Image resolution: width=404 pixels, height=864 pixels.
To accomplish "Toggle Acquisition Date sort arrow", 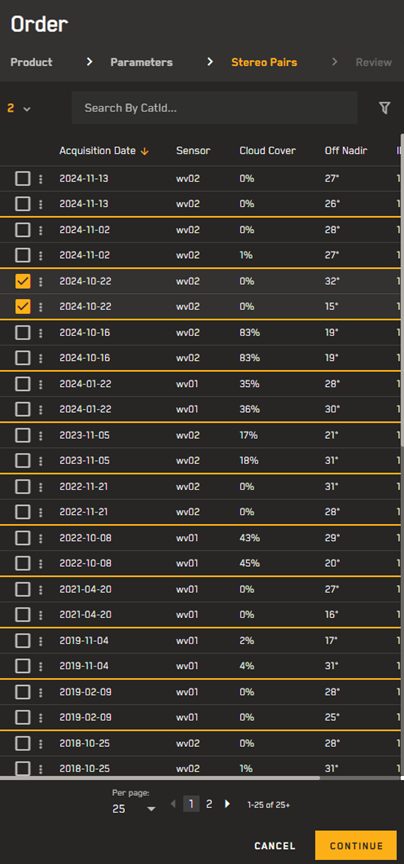I will (144, 151).
